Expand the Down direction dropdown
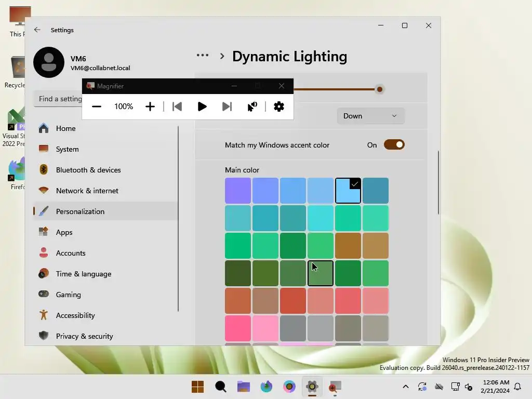The height and width of the screenshot is (399, 532). point(370,116)
